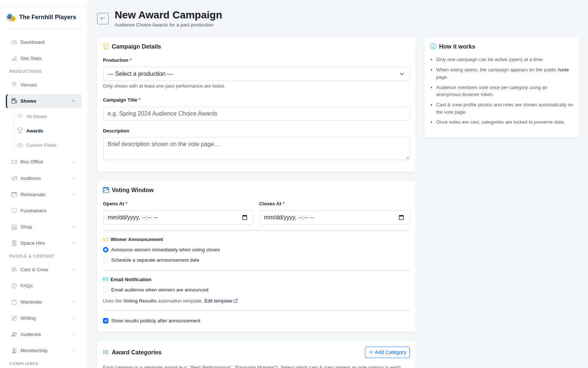Click the Auditions megaphone icon
Image resolution: width=588 pixels, height=368 pixels.
14,178
